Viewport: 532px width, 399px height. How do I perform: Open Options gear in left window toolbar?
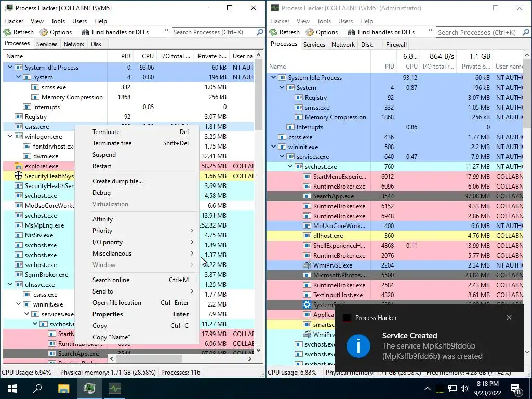44,32
